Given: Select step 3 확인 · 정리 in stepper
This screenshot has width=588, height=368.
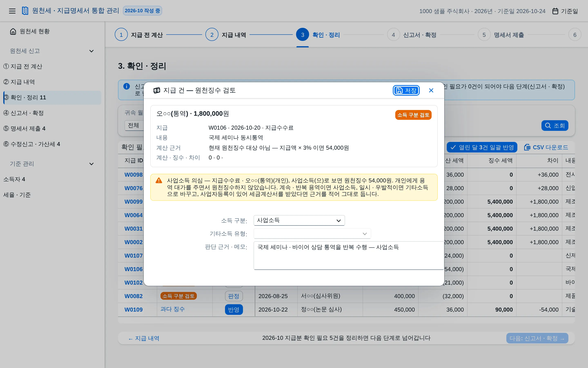Looking at the screenshot, I should coord(318,35).
